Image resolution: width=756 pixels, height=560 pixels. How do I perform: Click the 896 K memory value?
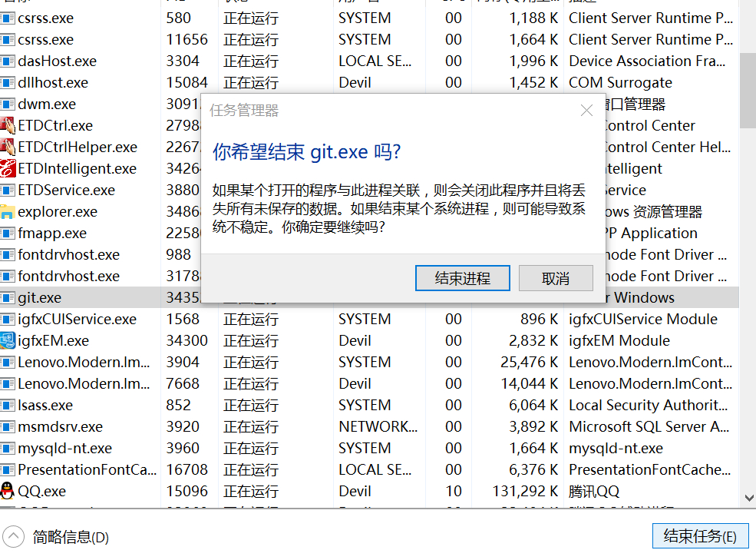pyautogui.click(x=539, y=319)
